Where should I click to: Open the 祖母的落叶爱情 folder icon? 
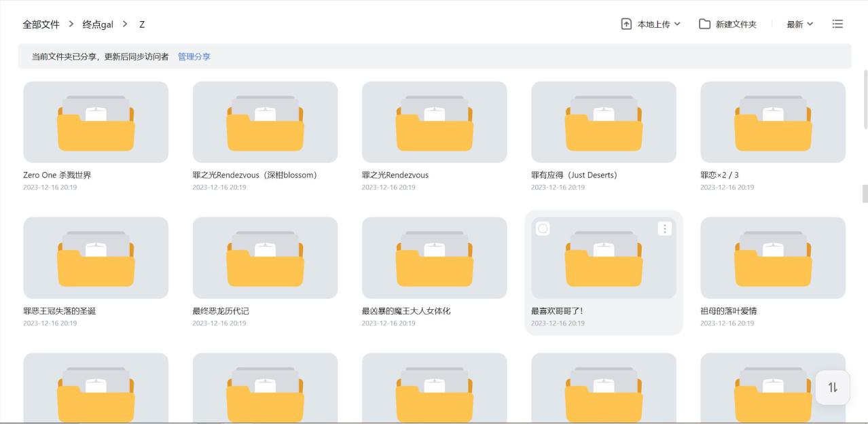pyautogui.click(x=773, y=258)
